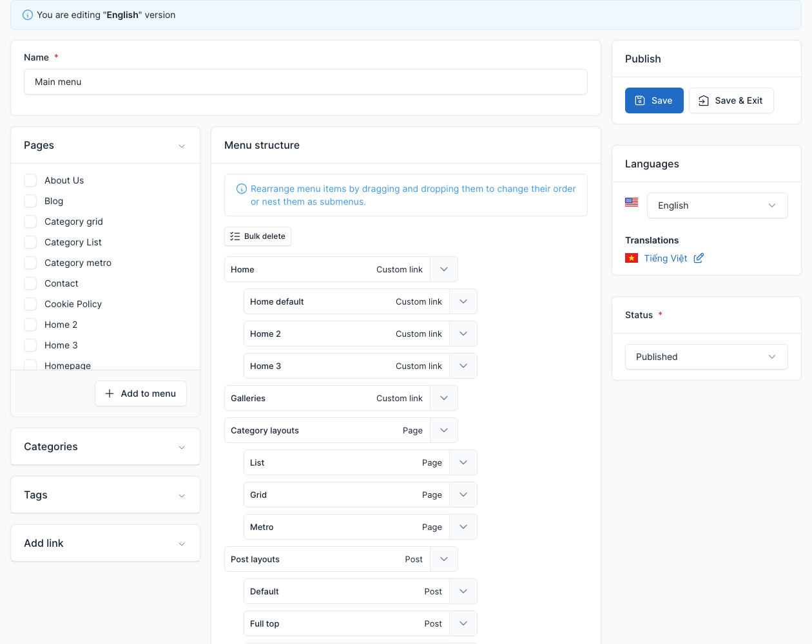Viewport: 812px width, 644px height.
Task: Expand the Metro menu item chevron
Action: tap(463, 527)
